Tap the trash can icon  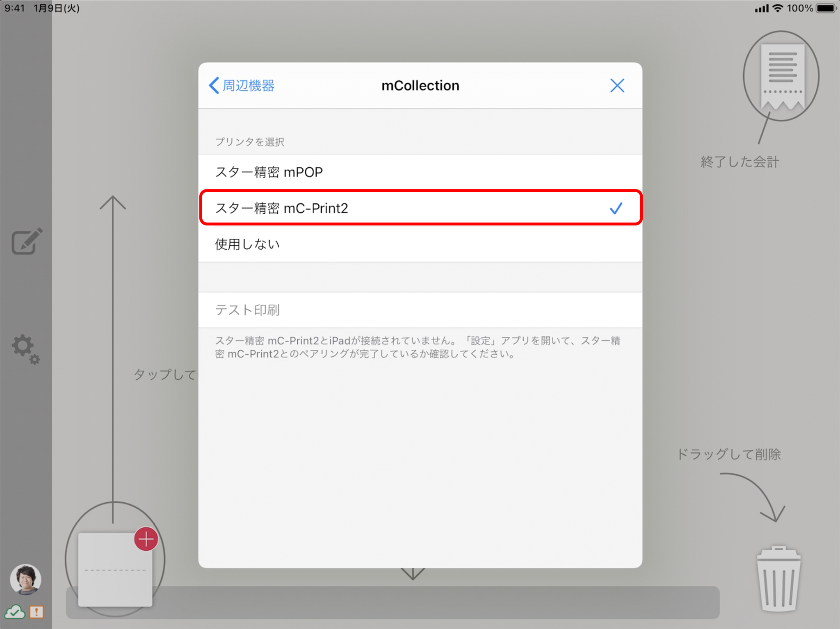(x=778, y=579)
